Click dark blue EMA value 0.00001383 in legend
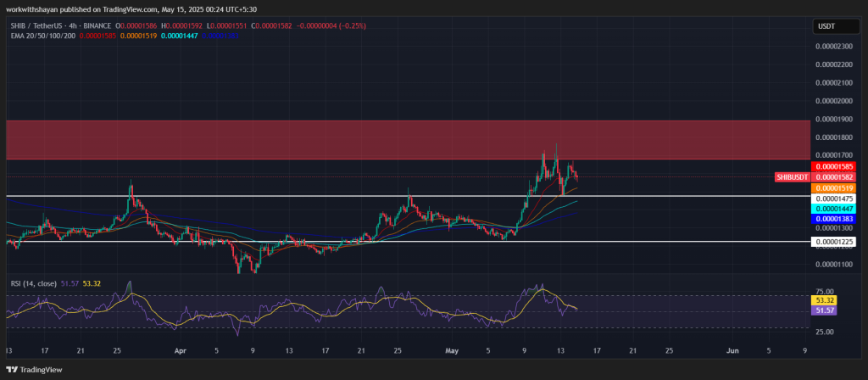This screenshot has height=380, width=868. point(221,36)
